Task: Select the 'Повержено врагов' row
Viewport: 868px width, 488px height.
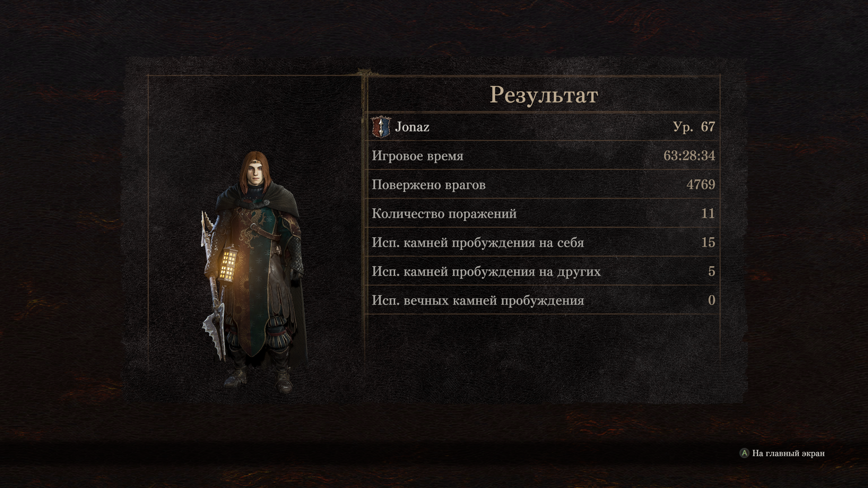Action: [x=543, y=184]
